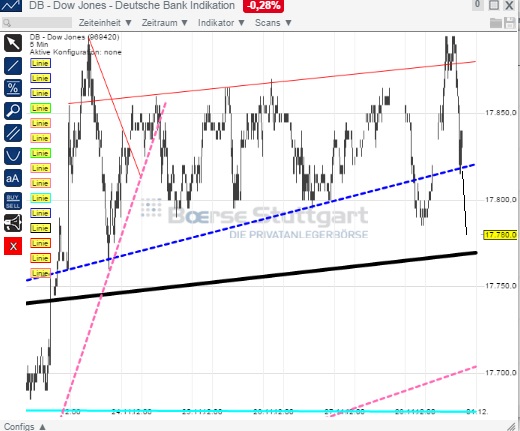Viewport: 520px width, 431px height.
Task: Select the parabola curve tool
Action: pos(13,156)
